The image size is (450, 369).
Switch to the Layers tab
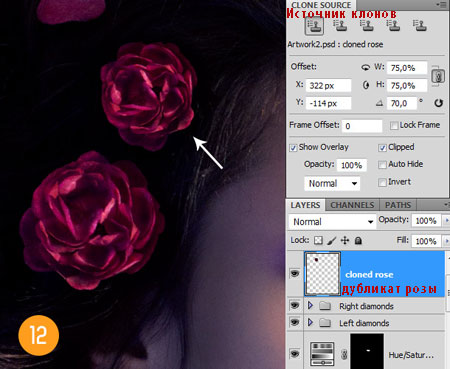[305, 205]
